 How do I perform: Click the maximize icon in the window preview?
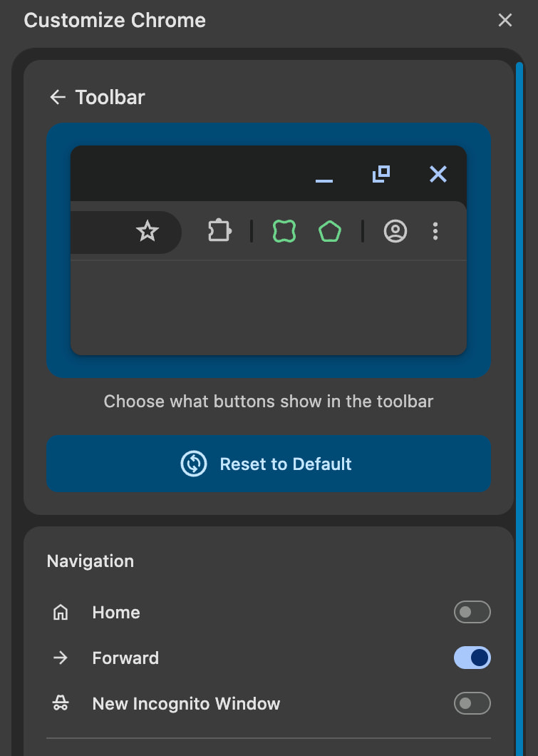point(381,174)
